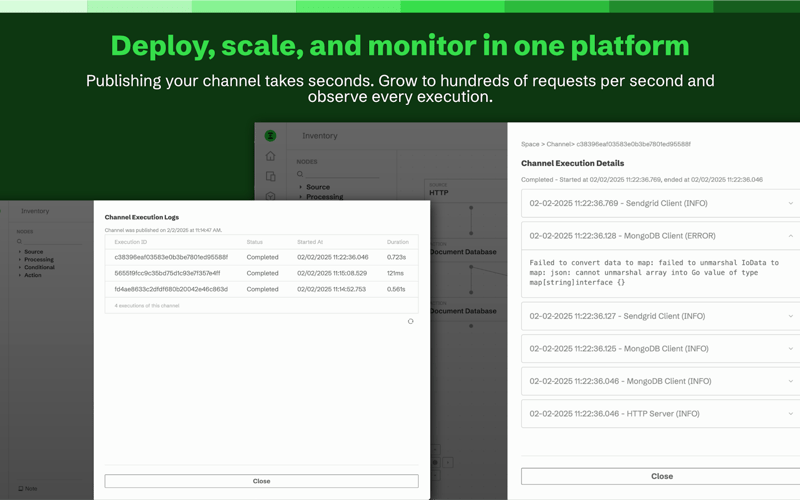Close the Channel Execution Details panel

(x=662, y=476)
